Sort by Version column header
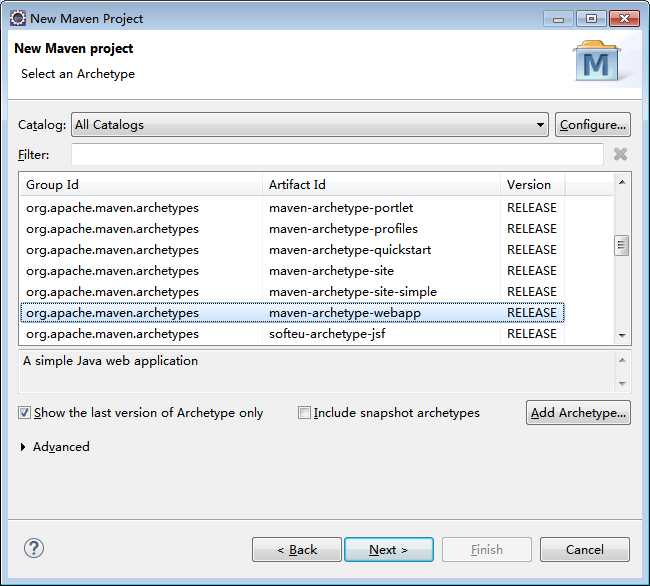The width and height of the screenshot is (650, 586). (x=532, y=184)
